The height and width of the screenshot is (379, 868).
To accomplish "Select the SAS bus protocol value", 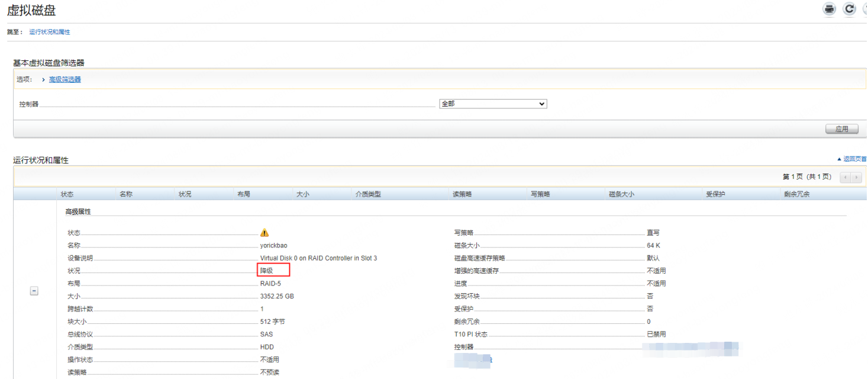I will pos(266,335).
